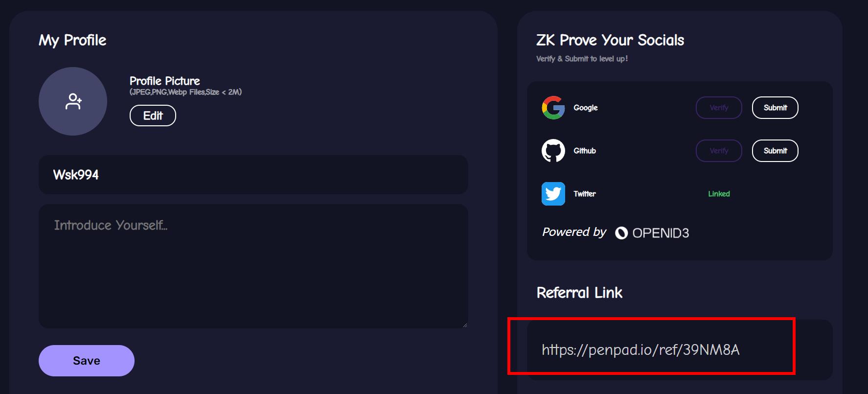Save the profile changes

[x=87, y=361]
